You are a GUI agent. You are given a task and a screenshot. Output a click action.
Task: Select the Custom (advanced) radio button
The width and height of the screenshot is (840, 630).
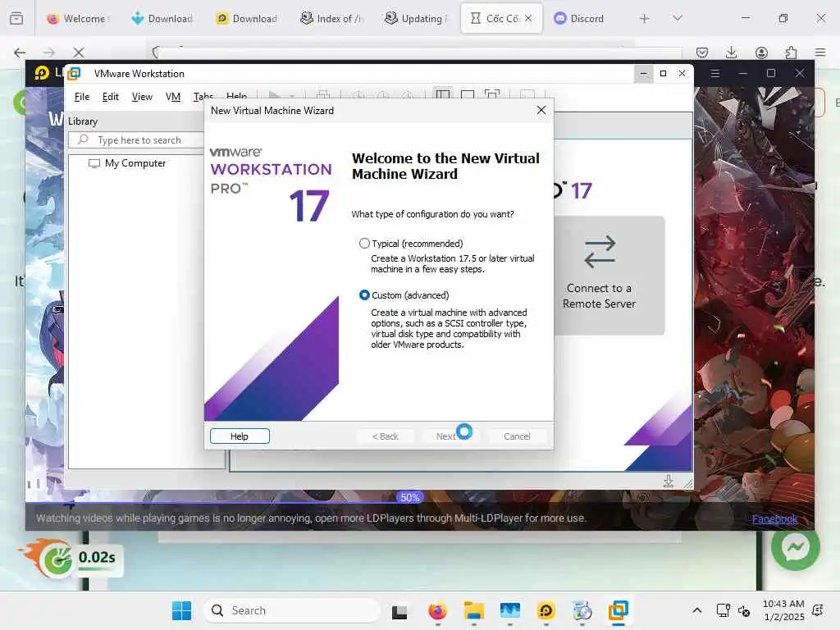coord(364,295)
